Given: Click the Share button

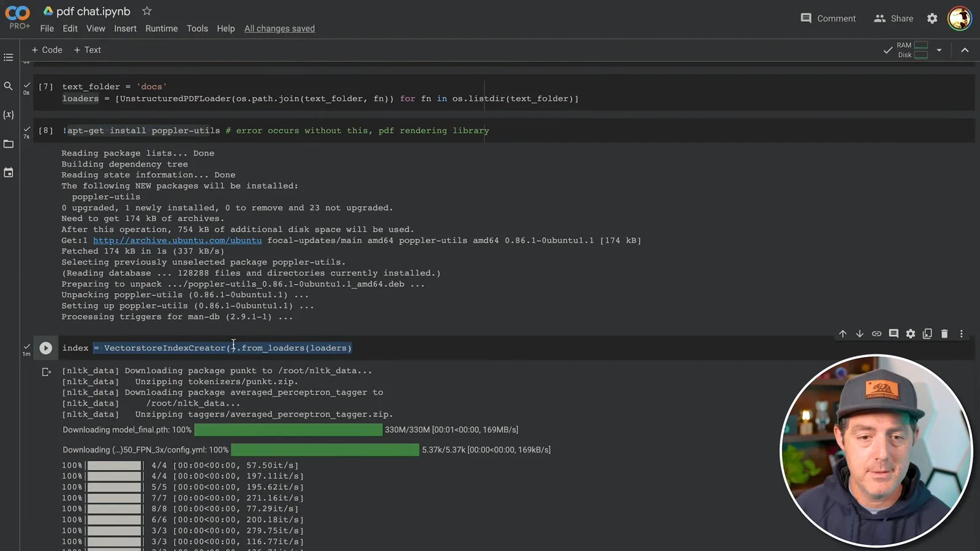Looking at the screenshot, I should point(893,18).
